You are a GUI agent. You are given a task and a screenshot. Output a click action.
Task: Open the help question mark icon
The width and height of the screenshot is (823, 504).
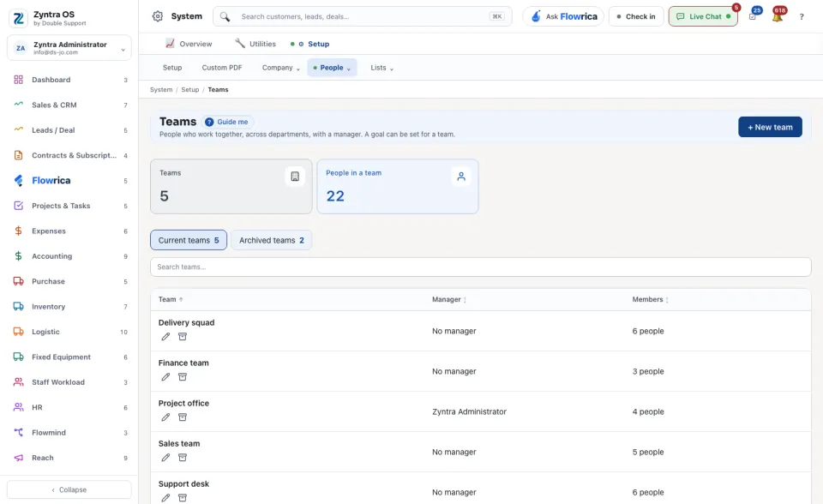[802, 17]
